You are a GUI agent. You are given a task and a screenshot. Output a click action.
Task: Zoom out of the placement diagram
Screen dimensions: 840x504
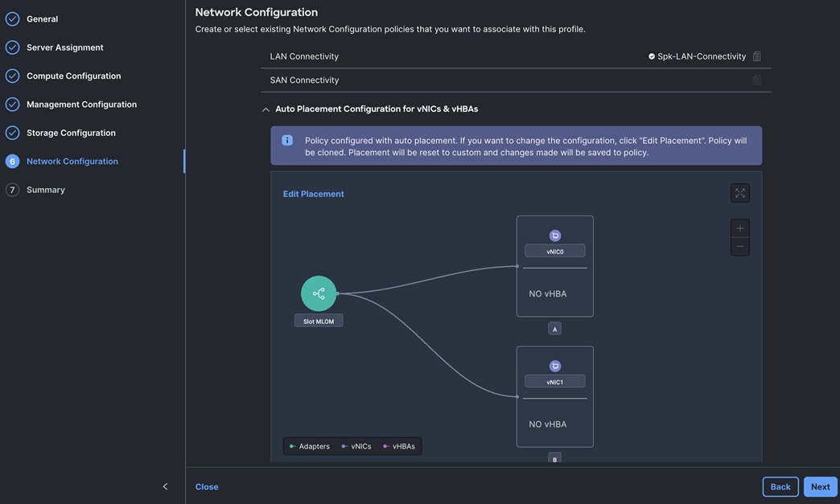point(739,247)
